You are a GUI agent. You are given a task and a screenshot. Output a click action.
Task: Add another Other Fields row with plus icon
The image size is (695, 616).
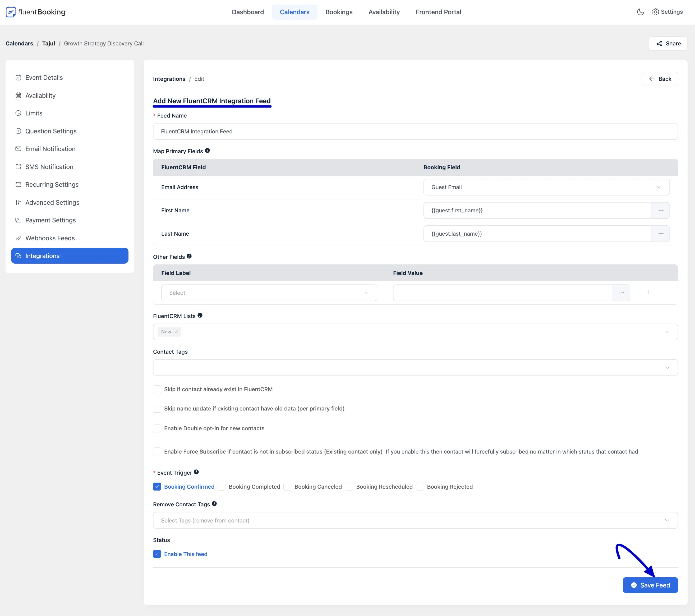pyautogui.click(x=649, y=292)
